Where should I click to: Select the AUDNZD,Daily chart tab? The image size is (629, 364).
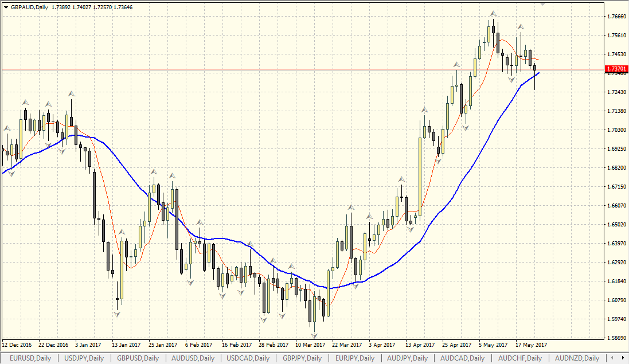coord(577,358)
